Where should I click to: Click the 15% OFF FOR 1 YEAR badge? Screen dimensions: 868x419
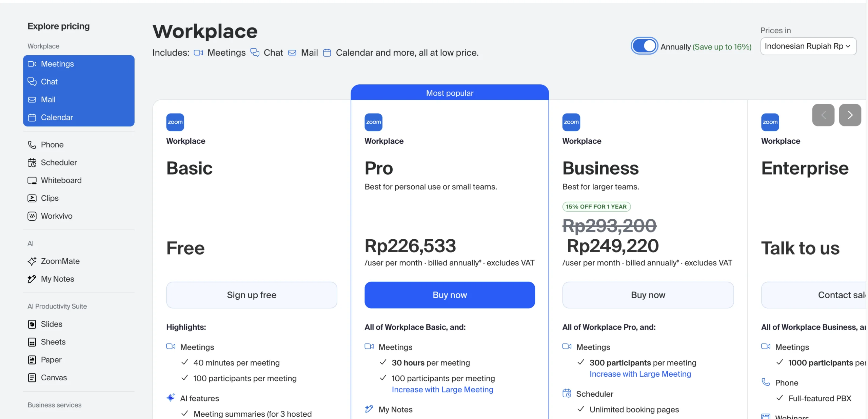pyautogui.click(x=596, y=207)
